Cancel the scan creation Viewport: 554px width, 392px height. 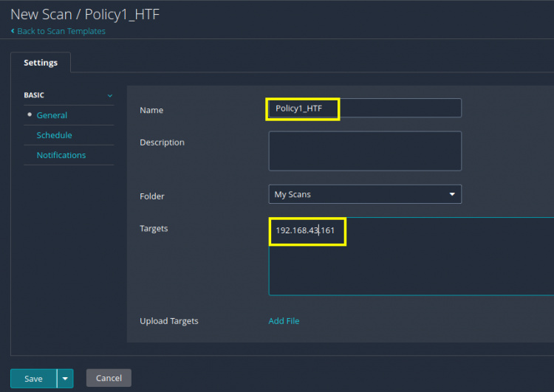pos(109,378)
